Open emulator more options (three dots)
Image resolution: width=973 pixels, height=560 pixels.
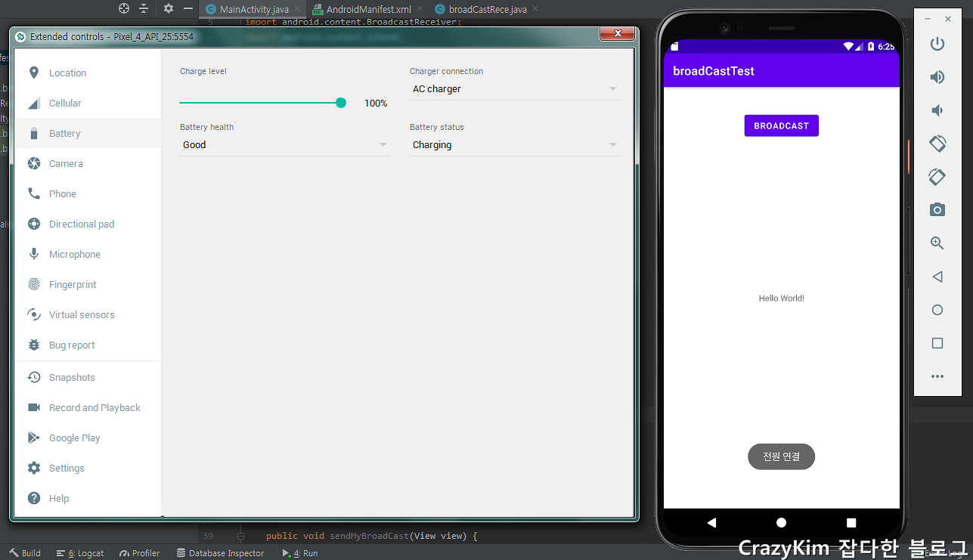pos(937,376)
